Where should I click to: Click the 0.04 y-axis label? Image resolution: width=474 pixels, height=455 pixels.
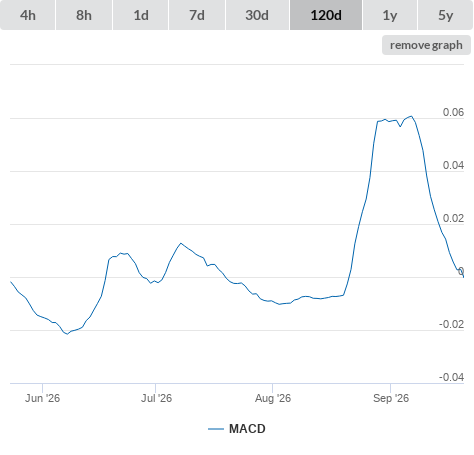tap(453, 165)
